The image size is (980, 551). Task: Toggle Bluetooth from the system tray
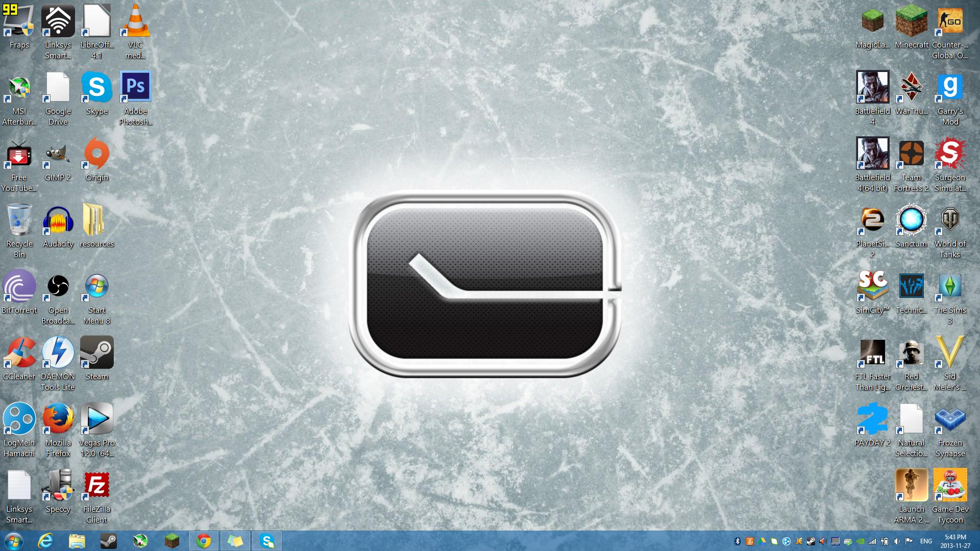(x=737, y=542)
